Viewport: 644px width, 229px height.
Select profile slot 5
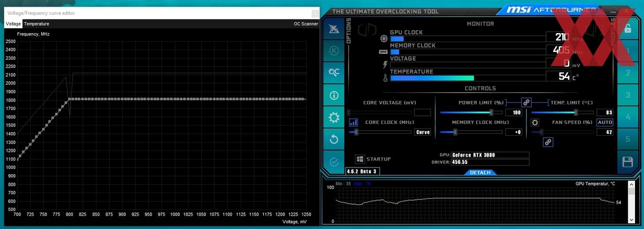[628, 139]
